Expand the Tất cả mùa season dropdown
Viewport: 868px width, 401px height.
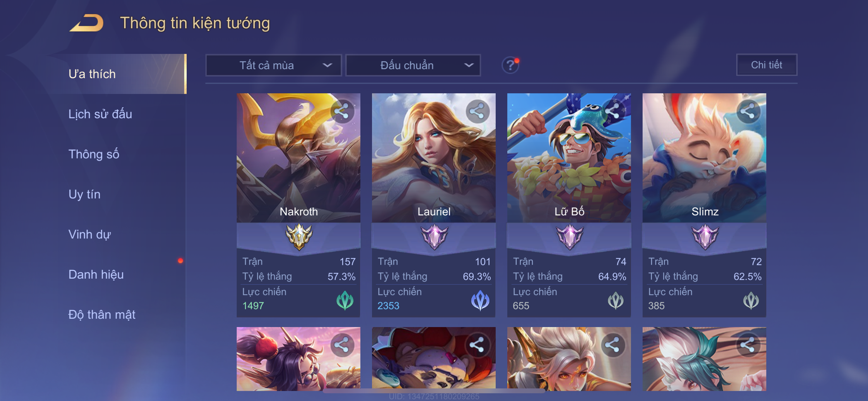[274, 65]
